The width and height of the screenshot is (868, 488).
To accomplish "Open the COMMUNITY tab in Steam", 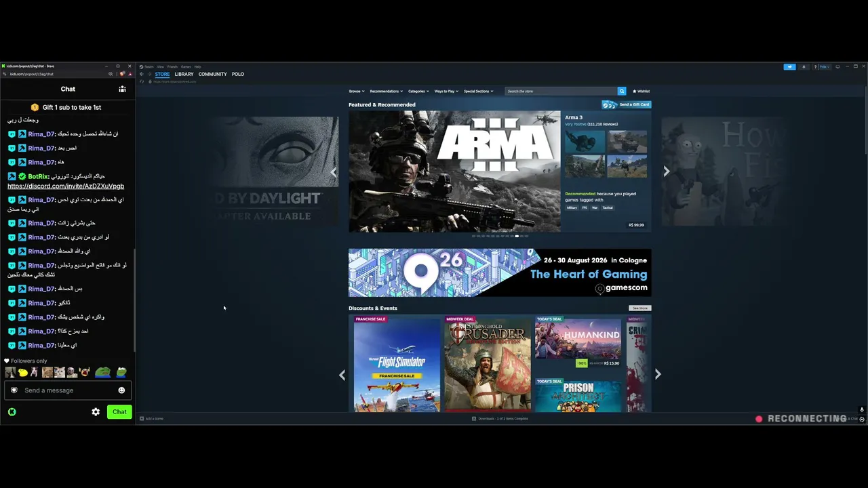I will coord(213,74).
